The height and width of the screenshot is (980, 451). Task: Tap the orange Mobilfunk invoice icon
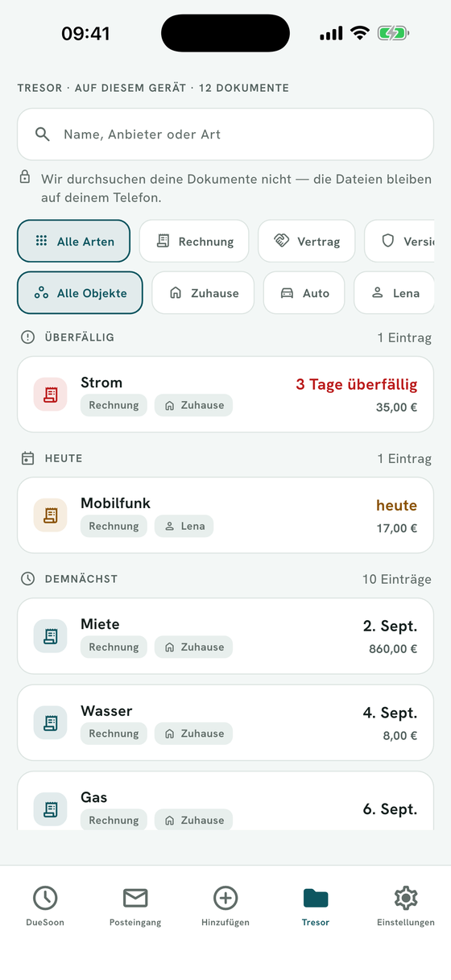(x=50, y=515)
